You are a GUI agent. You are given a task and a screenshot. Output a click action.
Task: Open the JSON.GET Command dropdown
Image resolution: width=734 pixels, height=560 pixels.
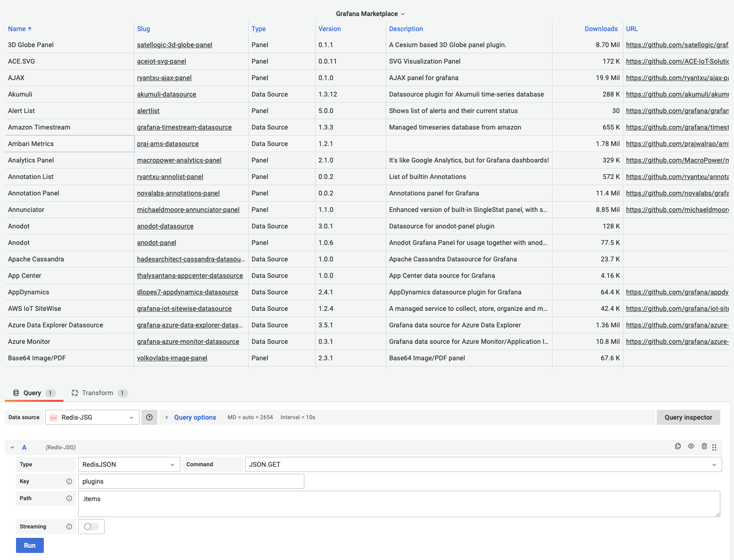click(x=483, y=464)
